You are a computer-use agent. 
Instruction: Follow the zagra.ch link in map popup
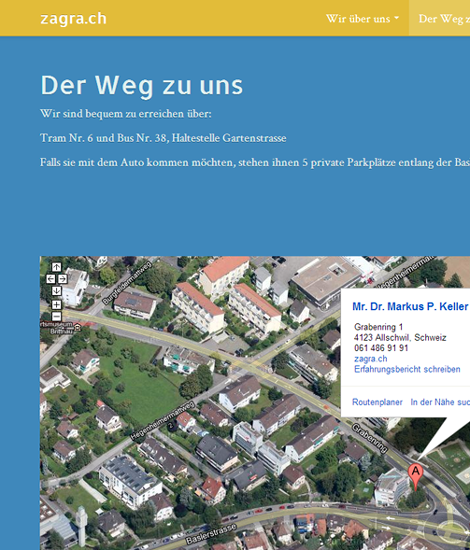[371, 359]
